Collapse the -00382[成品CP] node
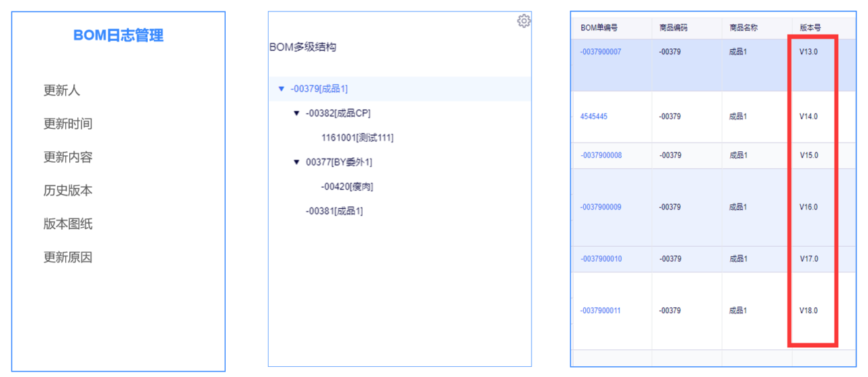Image resolution: width=868 pixels, height=377 pixels. [296, 113]
